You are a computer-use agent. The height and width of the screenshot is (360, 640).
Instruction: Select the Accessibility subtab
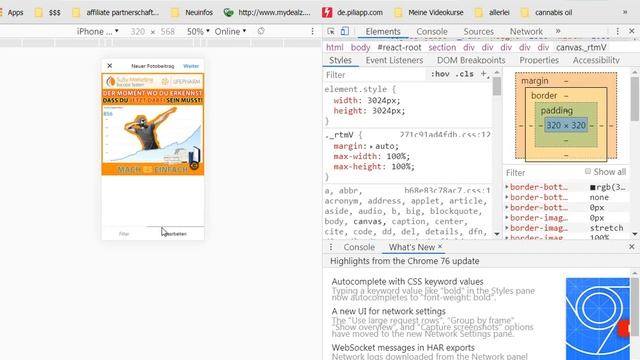pos(596,60)
